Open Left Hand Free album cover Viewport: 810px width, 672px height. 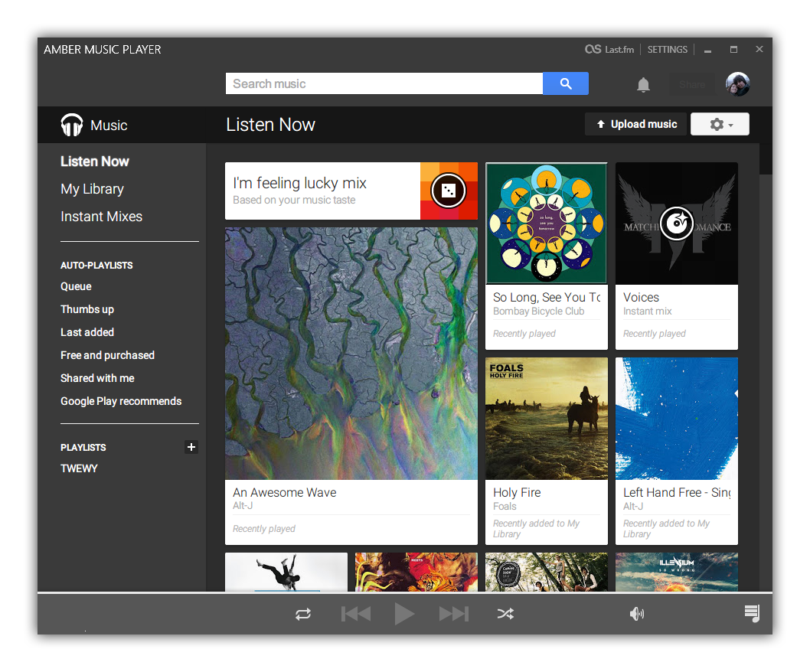coord(677,419)
